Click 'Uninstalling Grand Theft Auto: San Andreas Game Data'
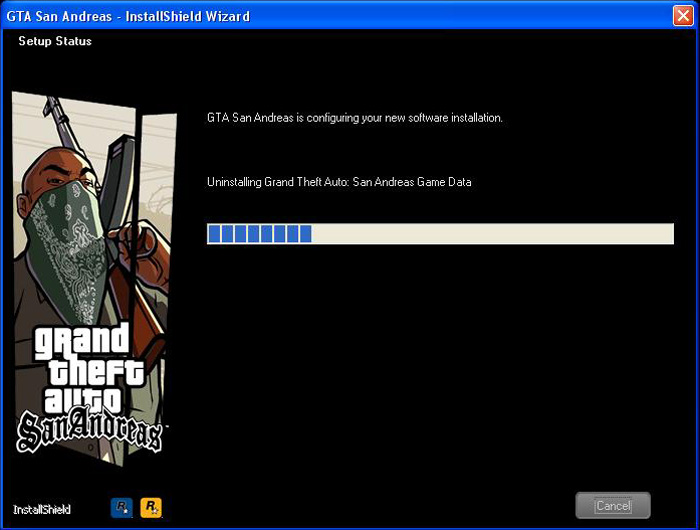Viewport: 700px width, 530px height. click(x=339, y=182)
